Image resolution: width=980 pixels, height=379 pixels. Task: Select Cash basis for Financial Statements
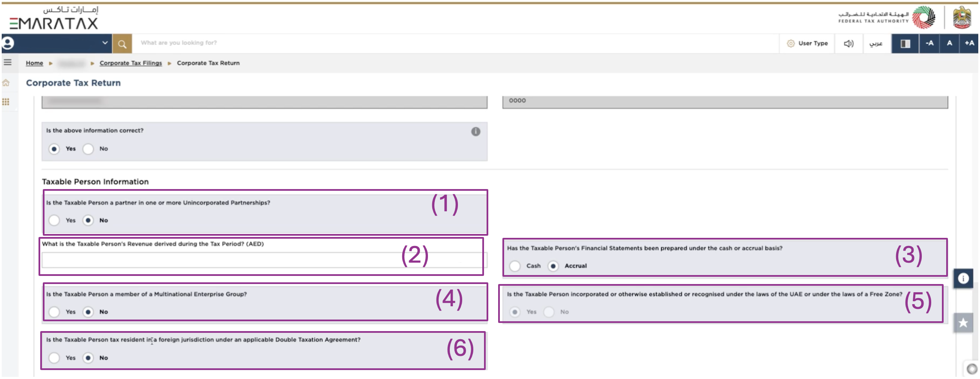coord(515,266)
